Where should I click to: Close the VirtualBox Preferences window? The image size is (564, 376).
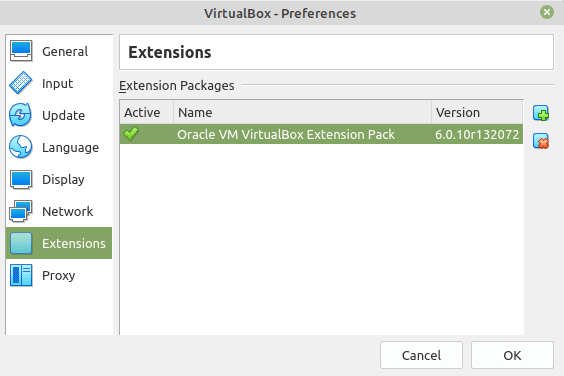[547, 12]
